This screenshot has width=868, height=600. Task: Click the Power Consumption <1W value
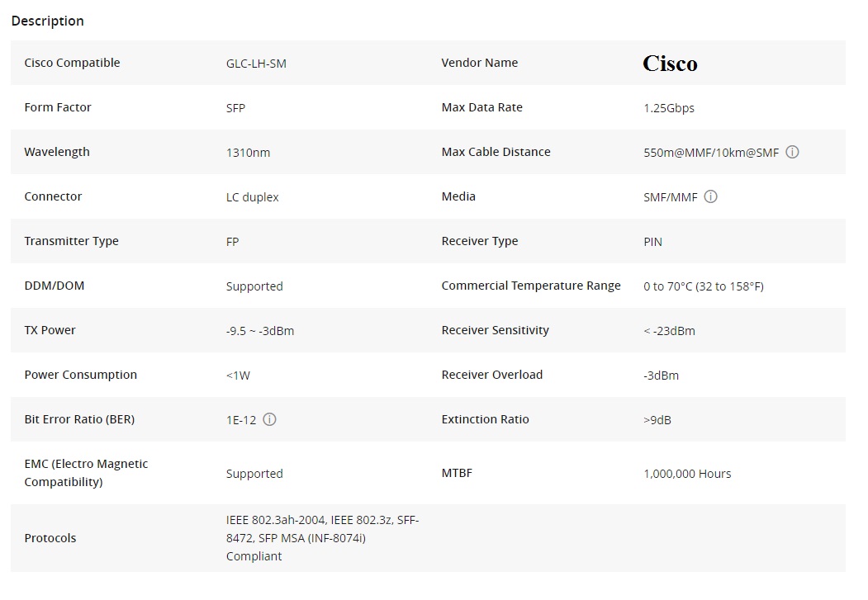(x=238, y=376)
